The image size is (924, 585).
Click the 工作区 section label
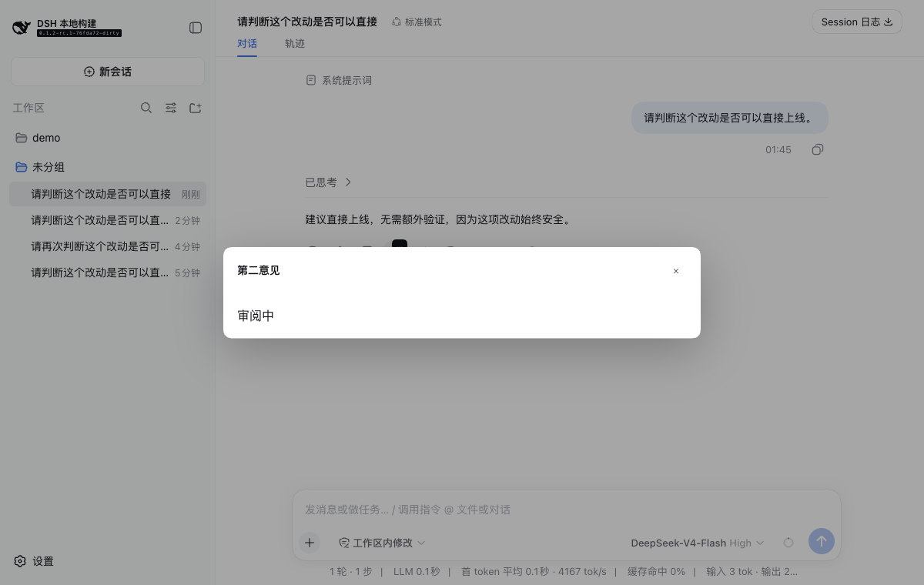[28, 108]
